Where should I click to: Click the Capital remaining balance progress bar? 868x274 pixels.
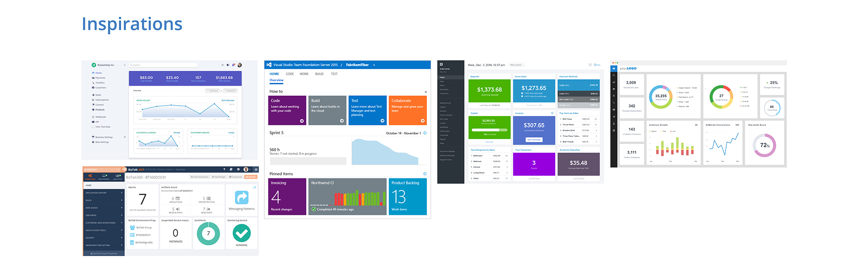click(489, 130)
